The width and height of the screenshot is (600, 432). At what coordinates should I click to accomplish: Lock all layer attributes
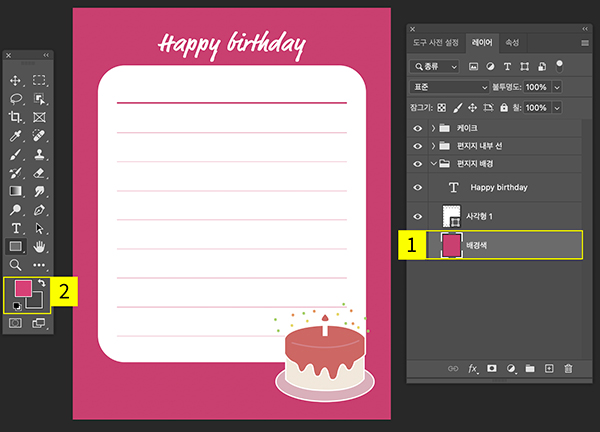click(x=504, y=108)
